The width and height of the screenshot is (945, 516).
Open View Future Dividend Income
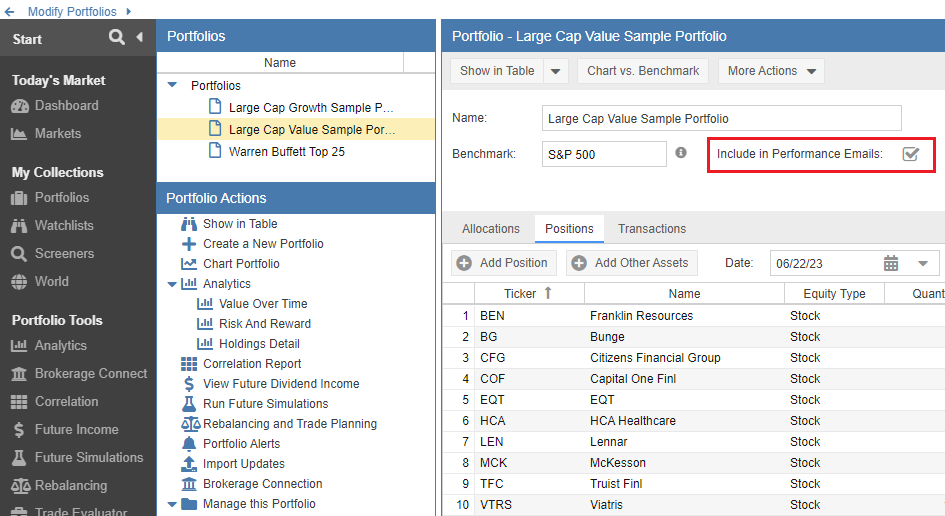[270, 383]
